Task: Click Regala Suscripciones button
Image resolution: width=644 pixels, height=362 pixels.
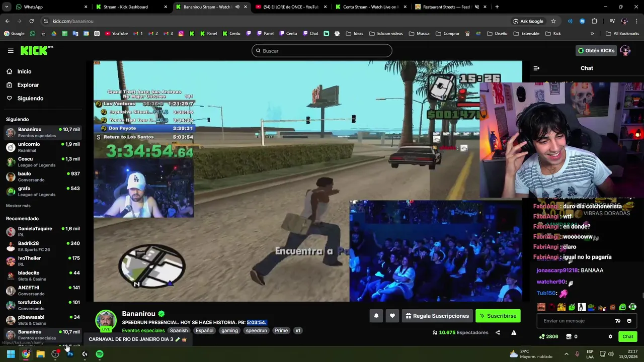Action: [x=437, y=316]
